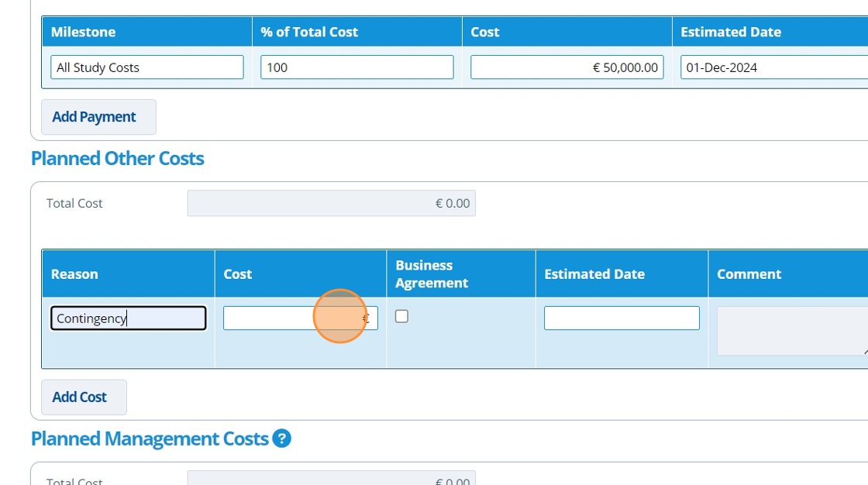868x485 pixels.
Task: Open the 01-Dec-2024 estimated date field
Action: [x=771, y=67]
